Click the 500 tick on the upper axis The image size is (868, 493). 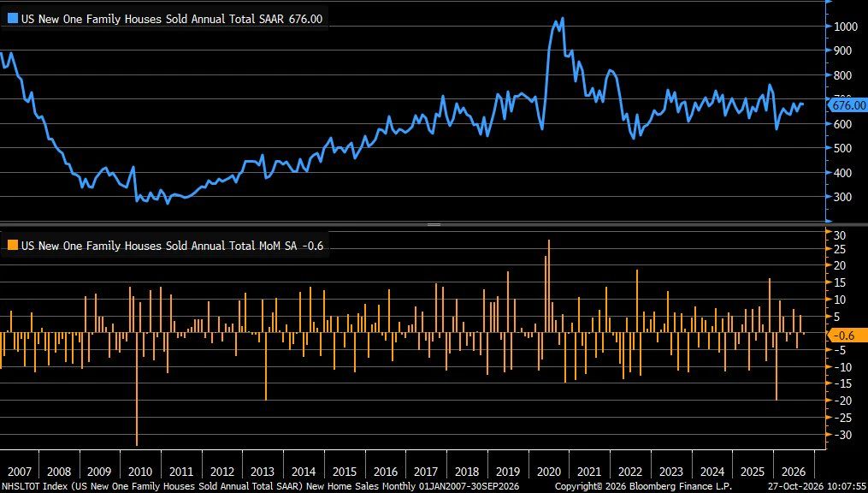[843, 148]
